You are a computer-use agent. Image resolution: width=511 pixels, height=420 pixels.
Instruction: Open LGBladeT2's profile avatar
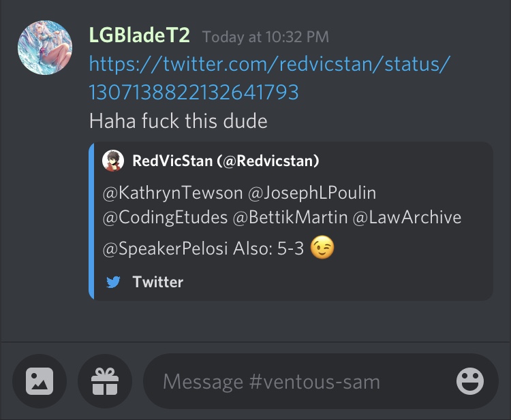pyautogui.click(x=45, y=48)
